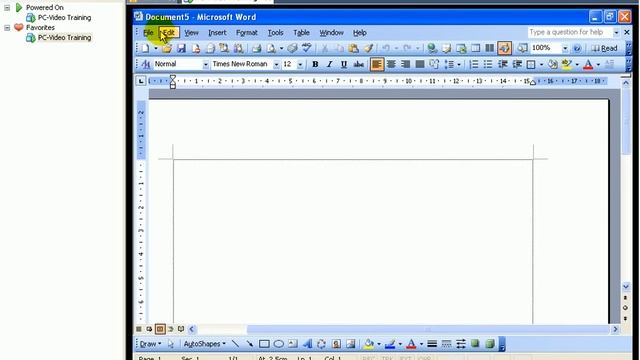This screenshot has height=360, width=640.
Task: Open the AutoShapes dropdown
Action: pyautogui.click(x=204, y=344)
